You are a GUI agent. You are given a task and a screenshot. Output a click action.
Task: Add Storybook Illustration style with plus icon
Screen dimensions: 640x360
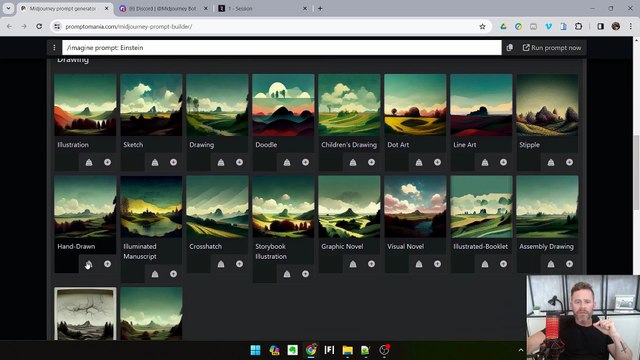point(305,274)
